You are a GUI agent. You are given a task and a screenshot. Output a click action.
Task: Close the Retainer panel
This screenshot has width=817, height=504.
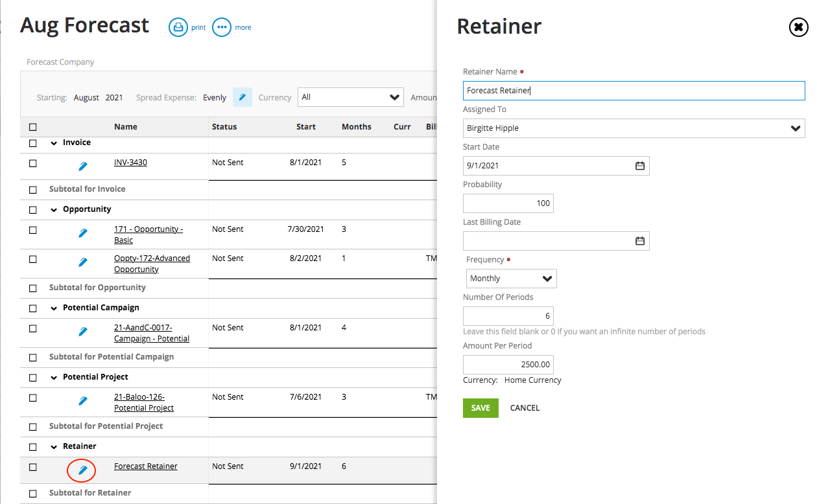coord(798,27)
